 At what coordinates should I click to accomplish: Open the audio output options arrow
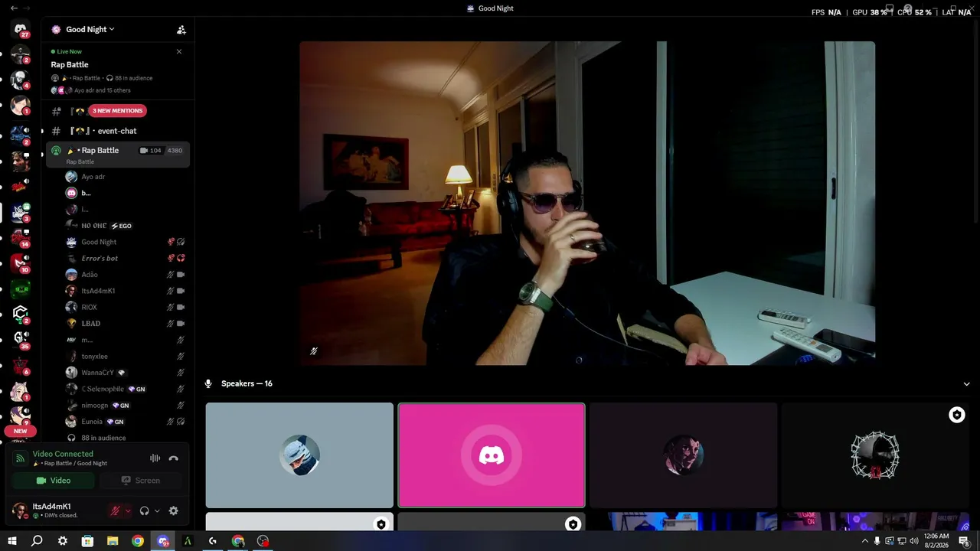(157, 511)
